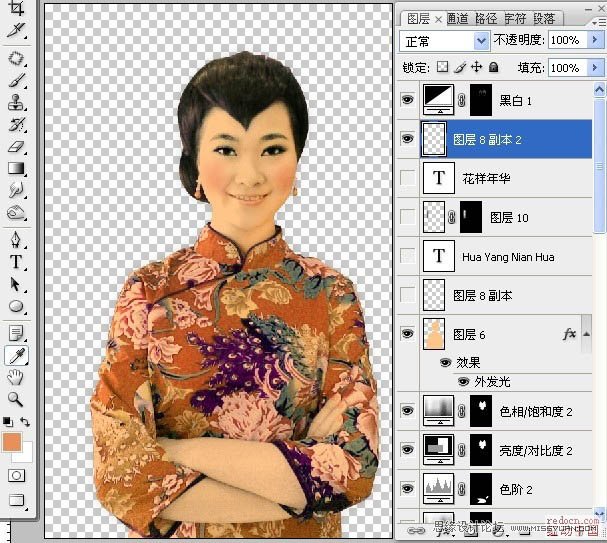This screenshot has width=607, height=543.
Task: Select the Crop tool
Action: (16, 8)
